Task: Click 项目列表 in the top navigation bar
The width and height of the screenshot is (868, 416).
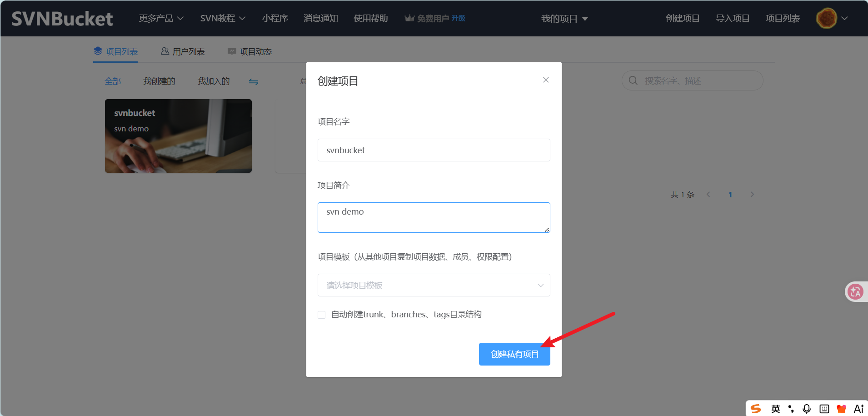Action: click(783, 18)
